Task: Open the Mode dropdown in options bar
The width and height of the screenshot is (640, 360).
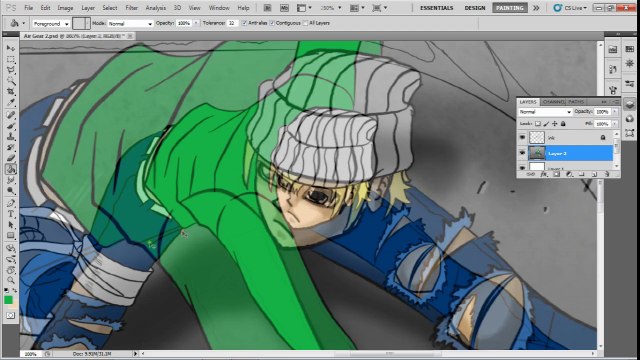Action: click(130, 24)
